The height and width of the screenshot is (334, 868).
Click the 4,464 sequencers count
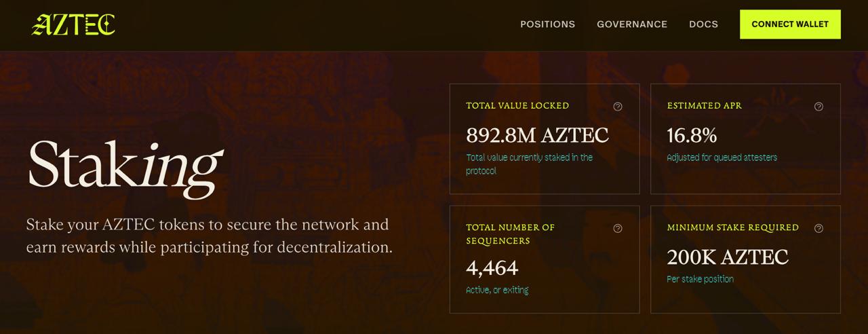[x=492, y=268]
